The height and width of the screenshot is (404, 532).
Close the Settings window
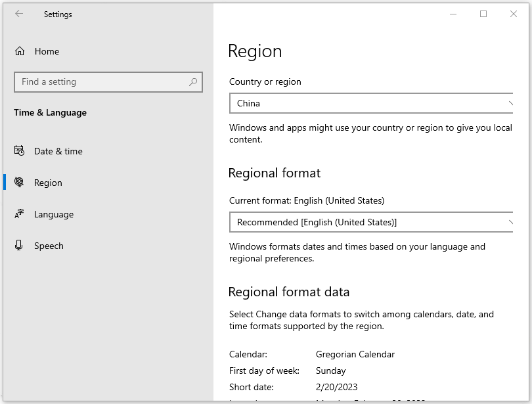pyautogui.click(x=514, y=14)
